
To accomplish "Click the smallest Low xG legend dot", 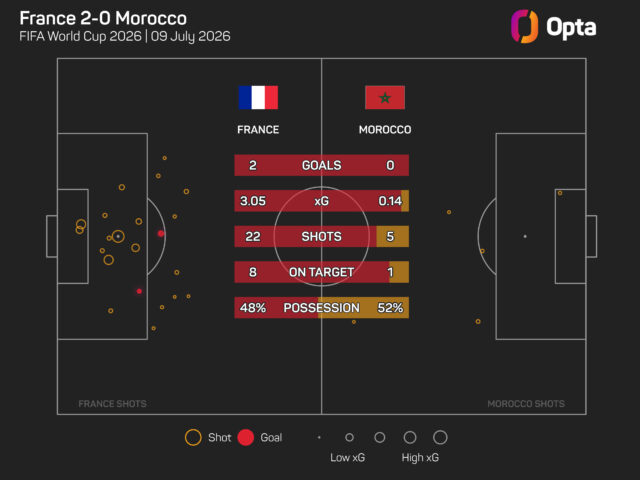I will (x=319, y=437).
